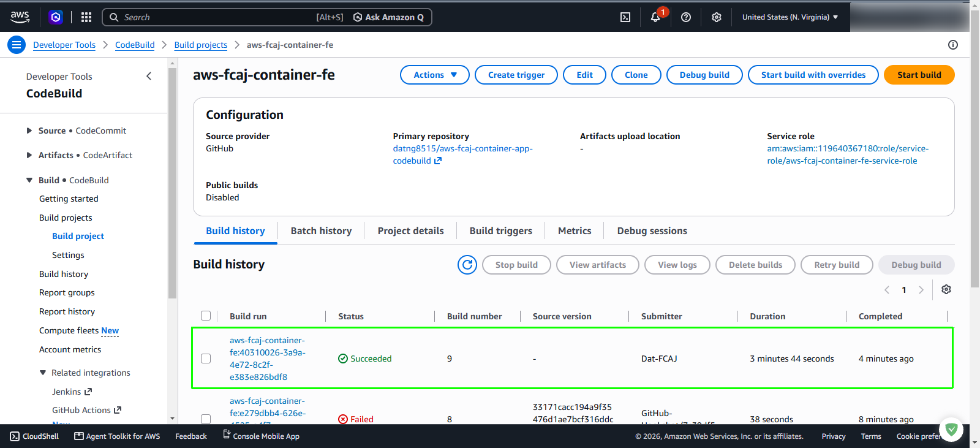Screen dimensions: 980x448
Task: Open CloudShell in the bottom bar
Action: pos(34,436)
